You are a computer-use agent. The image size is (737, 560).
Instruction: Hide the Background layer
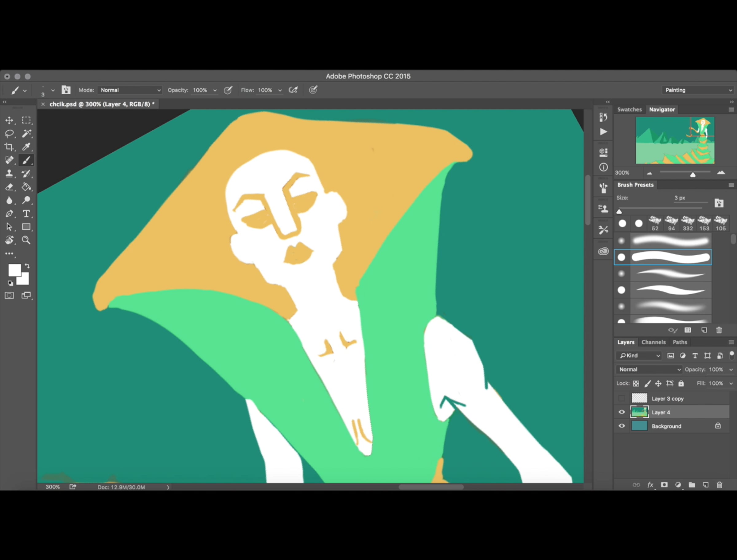[x=622, y=426]
